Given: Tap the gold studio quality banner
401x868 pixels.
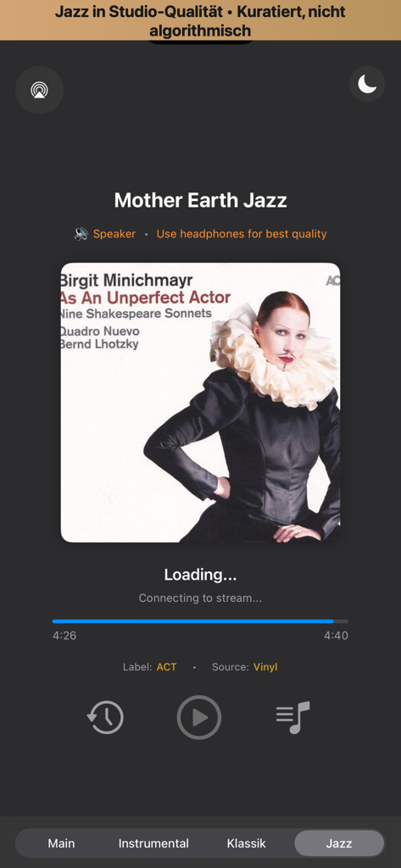Looking at the screenshot, I should coord(200,20).
